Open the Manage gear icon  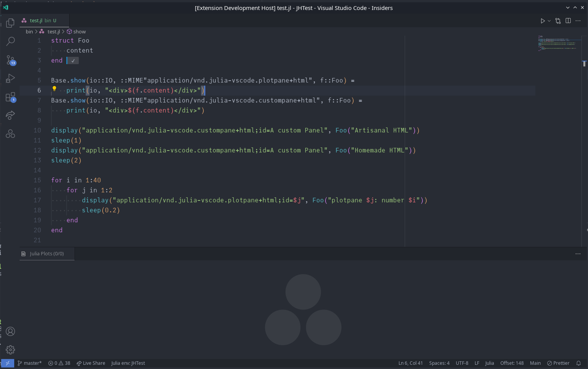[10, 350]
